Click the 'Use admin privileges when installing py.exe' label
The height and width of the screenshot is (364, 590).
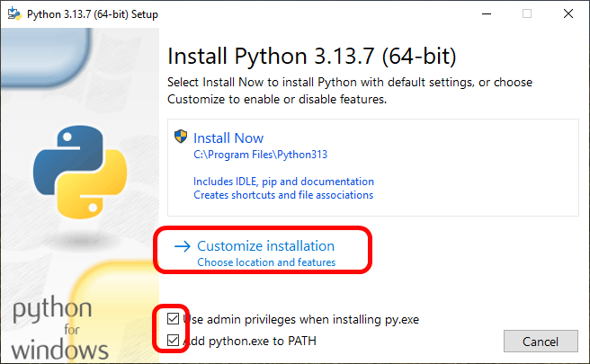coord(302,319)
